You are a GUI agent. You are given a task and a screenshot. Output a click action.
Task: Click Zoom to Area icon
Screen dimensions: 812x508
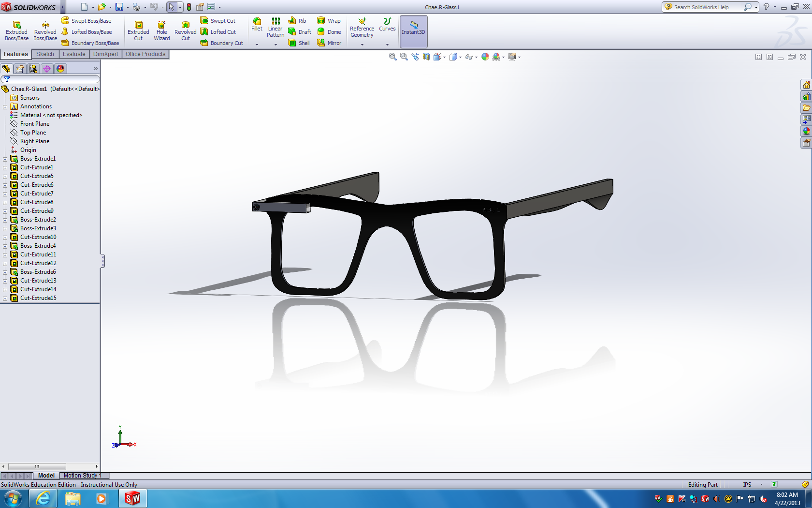404,57
